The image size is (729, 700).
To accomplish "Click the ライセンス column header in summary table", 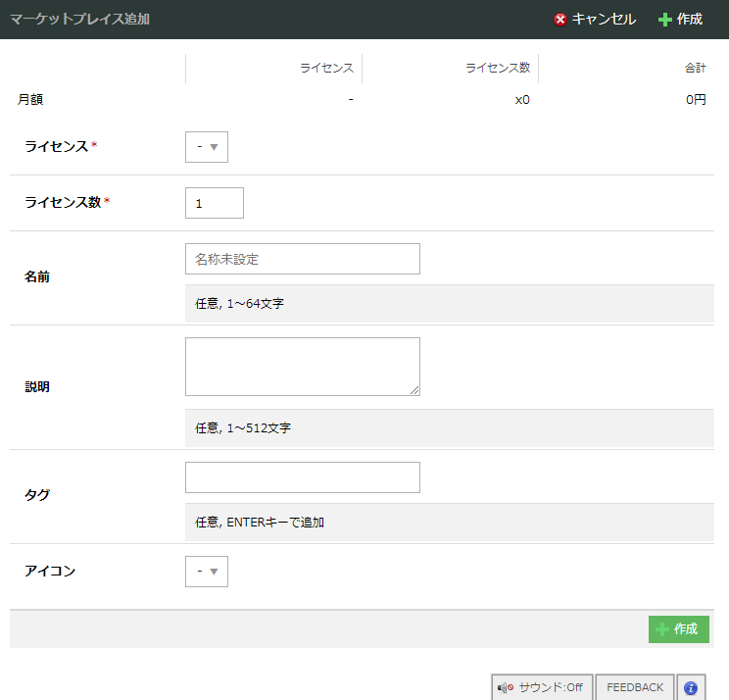I will (326, 68).
